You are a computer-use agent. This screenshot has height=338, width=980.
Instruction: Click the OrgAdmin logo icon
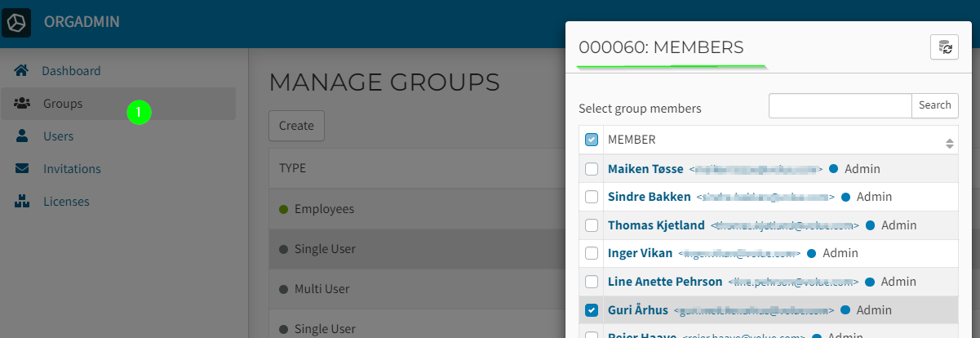pos(16,23)
